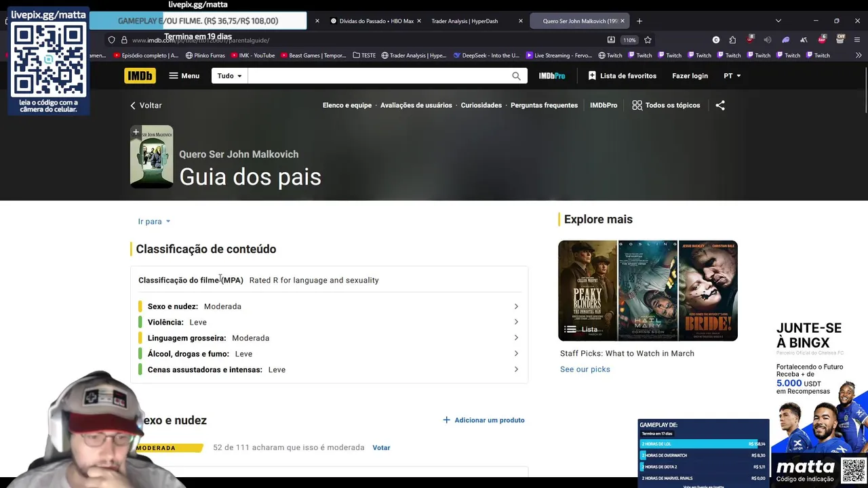Expand the Cenas assustadoras e intensas row

click(x=329, y=369)
